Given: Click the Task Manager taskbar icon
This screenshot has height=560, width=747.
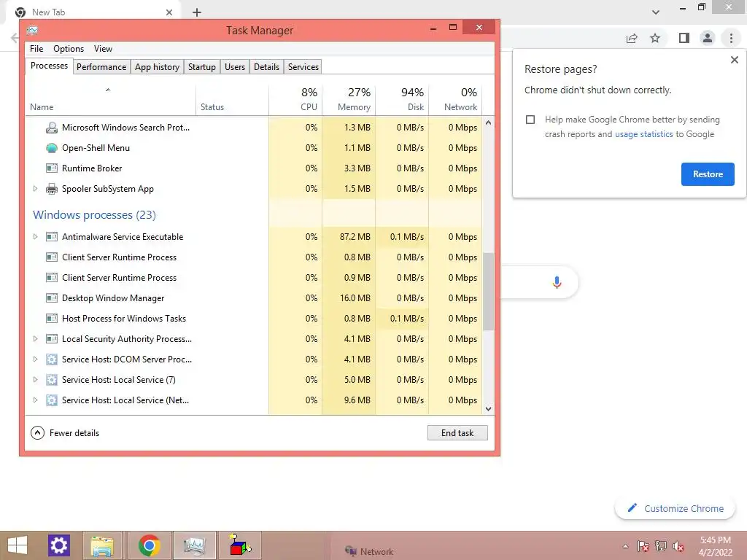Looking at the screenshot, I should coord(194,545).
